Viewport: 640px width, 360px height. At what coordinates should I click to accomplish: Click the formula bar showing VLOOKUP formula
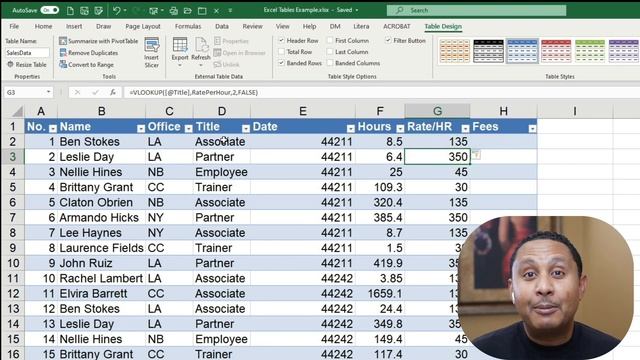click(x=382, y=93)
